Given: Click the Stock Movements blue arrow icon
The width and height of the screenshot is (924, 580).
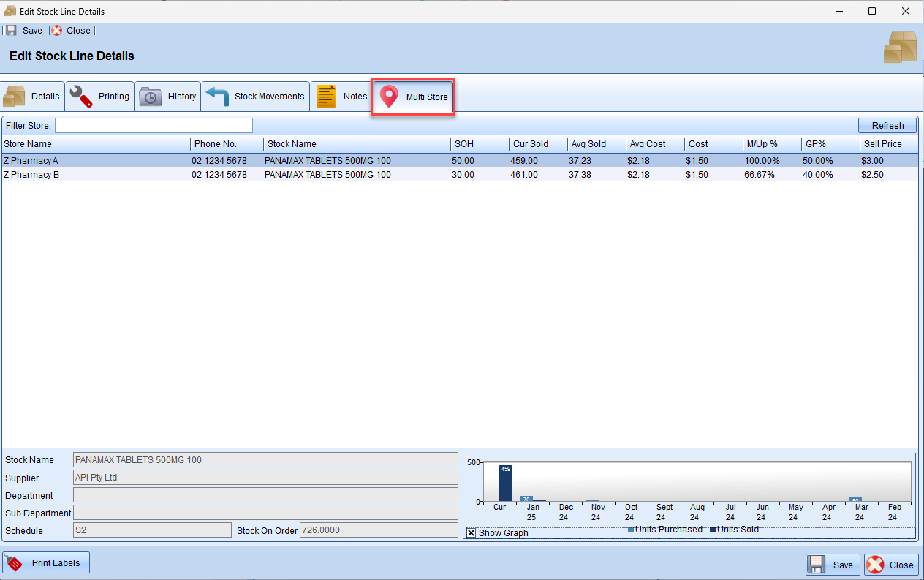Looking at the screenshot, I should click(217, 97).
